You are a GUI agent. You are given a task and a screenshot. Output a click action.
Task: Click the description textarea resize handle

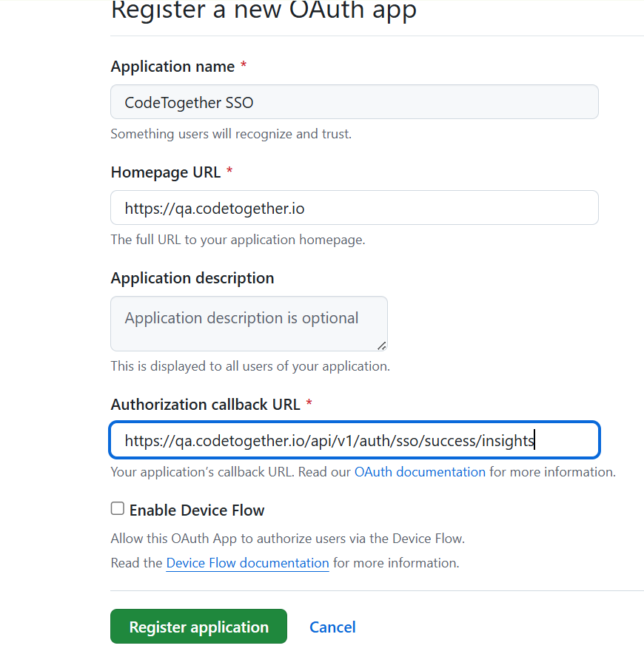coord(381,345)
